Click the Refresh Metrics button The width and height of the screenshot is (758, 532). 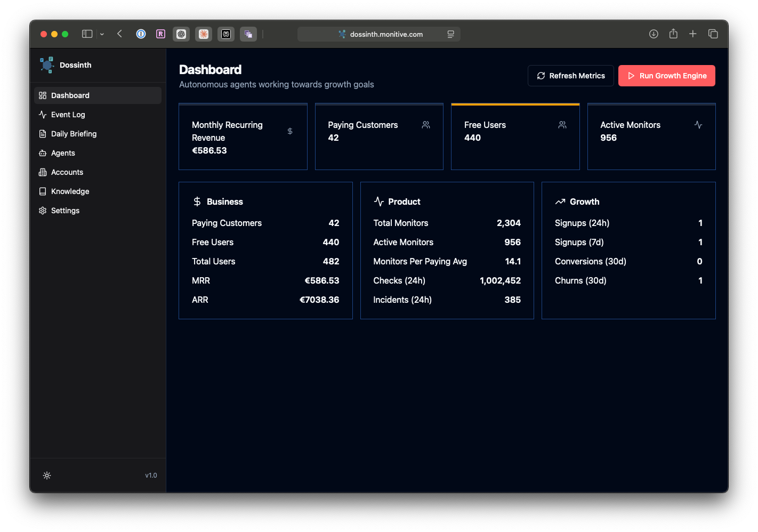[570, 76]
